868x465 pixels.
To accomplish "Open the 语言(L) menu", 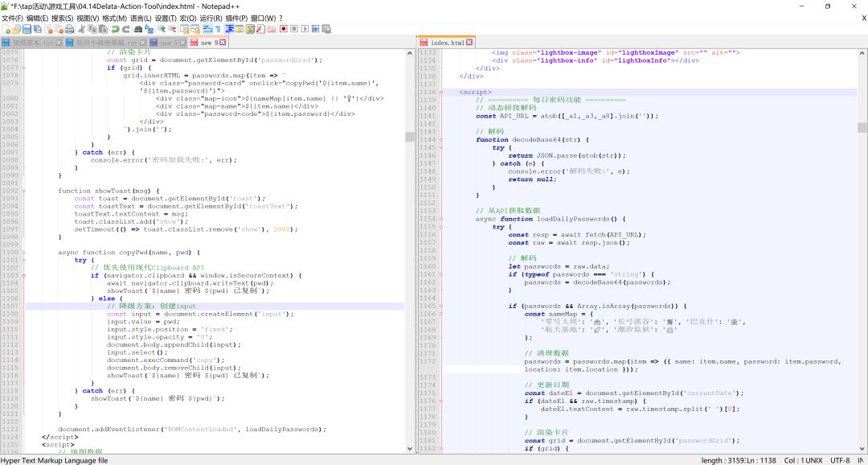I will point(140,18).
